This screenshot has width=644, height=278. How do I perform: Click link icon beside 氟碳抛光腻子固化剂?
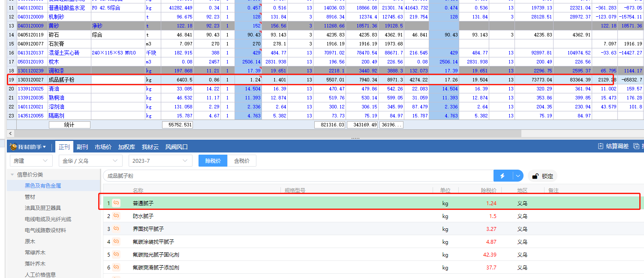(116, 254)
